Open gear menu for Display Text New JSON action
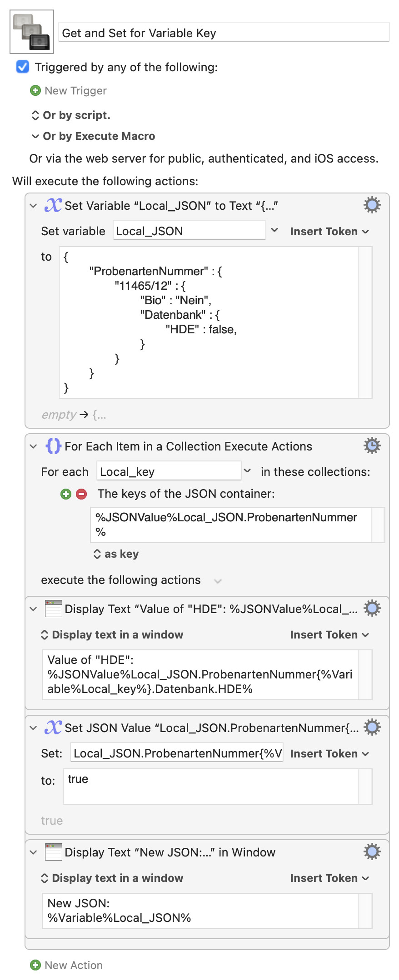The width and height of the screenshot is (399, 980). coord(372,852)
